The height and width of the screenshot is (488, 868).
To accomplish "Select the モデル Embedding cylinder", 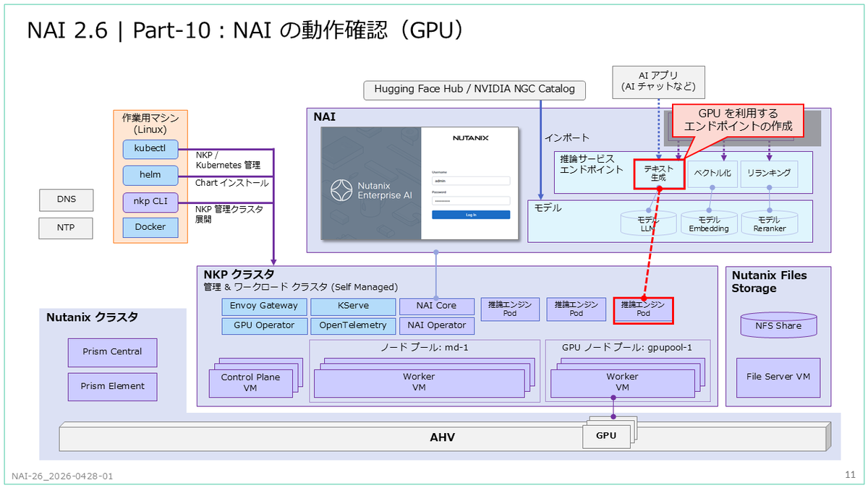I will (709, 223).
